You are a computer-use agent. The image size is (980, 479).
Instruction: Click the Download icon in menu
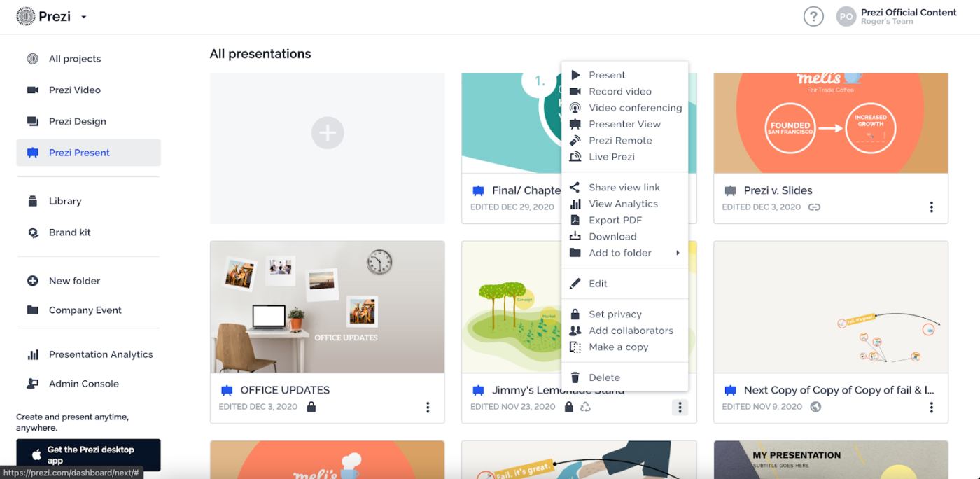pyautogui.click(x=575, y=237)
